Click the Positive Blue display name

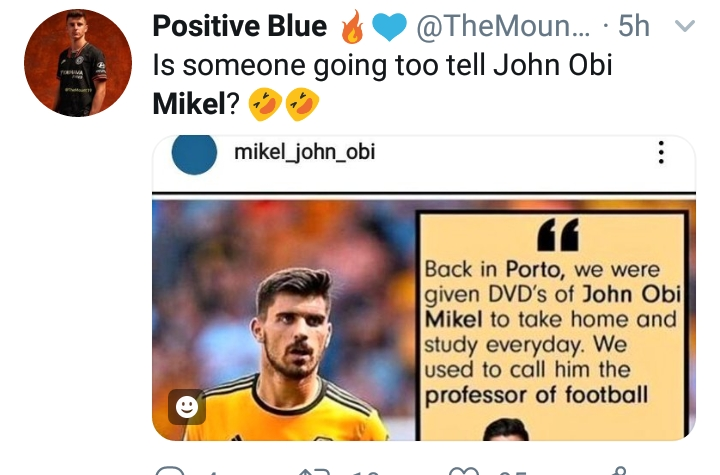click(240, 28)
